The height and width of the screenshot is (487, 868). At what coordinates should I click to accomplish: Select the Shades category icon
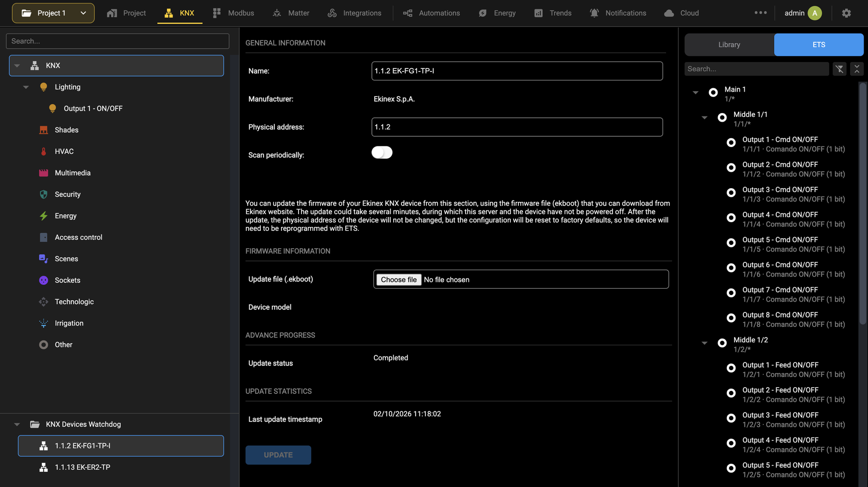[x=44, y=130]
